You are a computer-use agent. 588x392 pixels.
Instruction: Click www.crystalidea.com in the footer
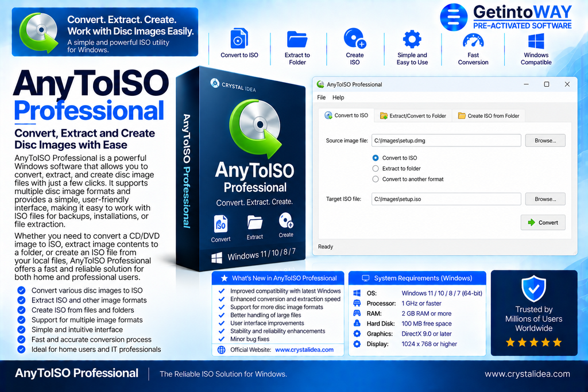coord(527,374)
